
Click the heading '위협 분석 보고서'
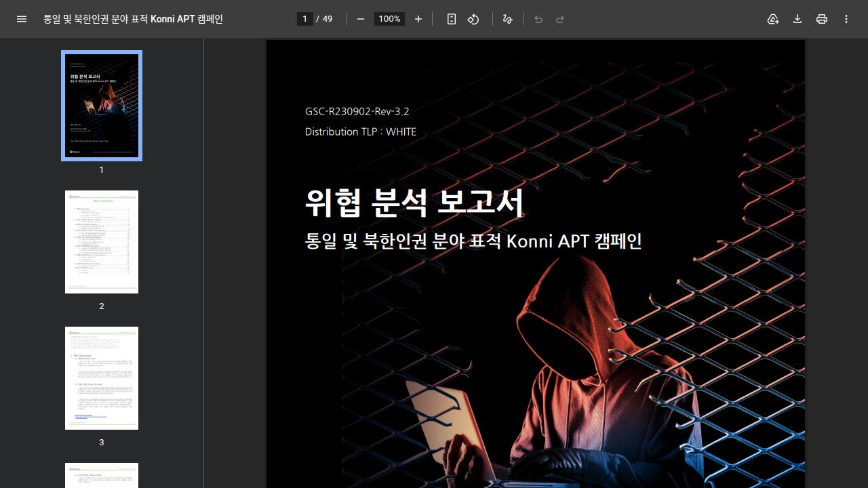pyautogui.click(x=414, y=202)
